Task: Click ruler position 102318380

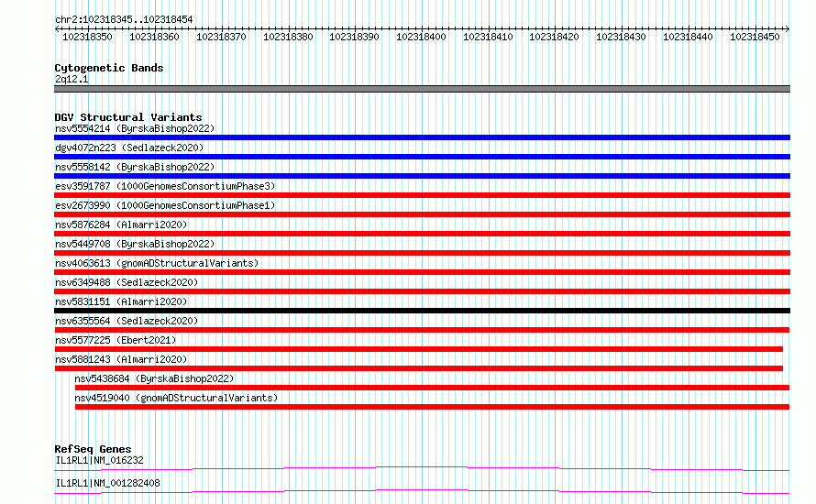Action: [288, 37]
